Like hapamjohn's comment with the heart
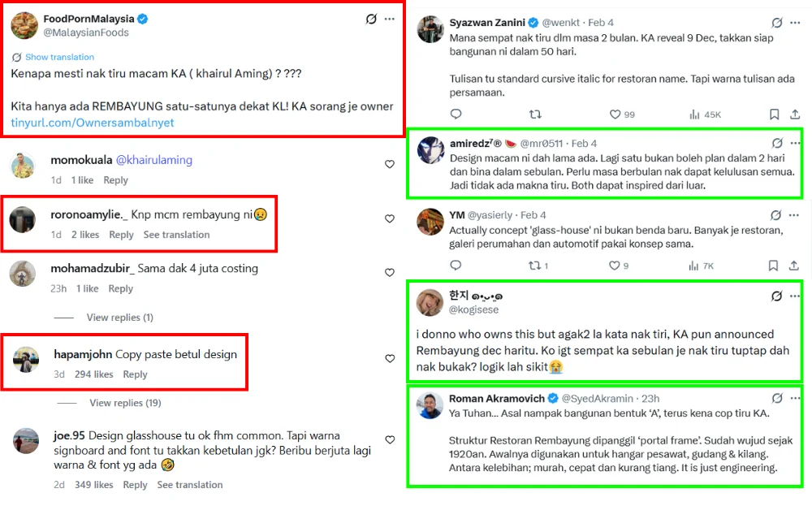The height and width of the screenshot is (506, 812). point(390,359)
